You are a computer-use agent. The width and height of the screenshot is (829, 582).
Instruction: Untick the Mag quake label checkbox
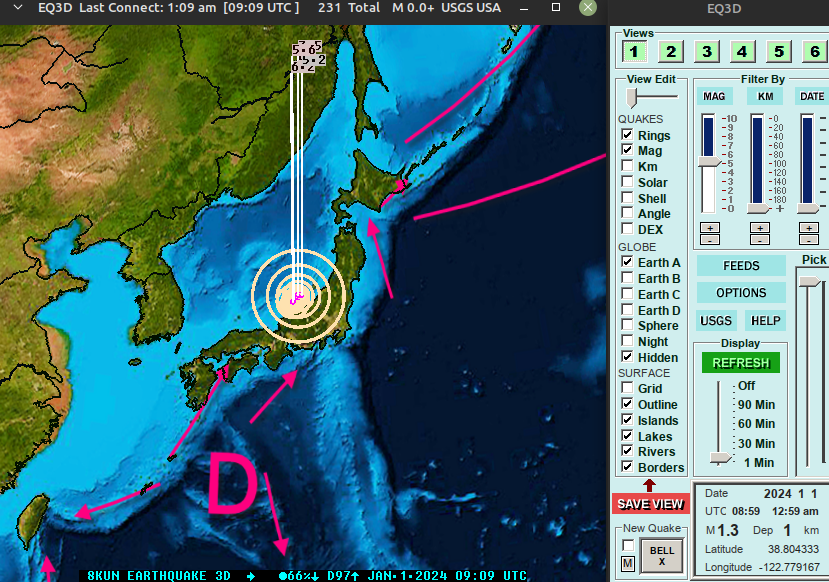[x=627, y=150]
